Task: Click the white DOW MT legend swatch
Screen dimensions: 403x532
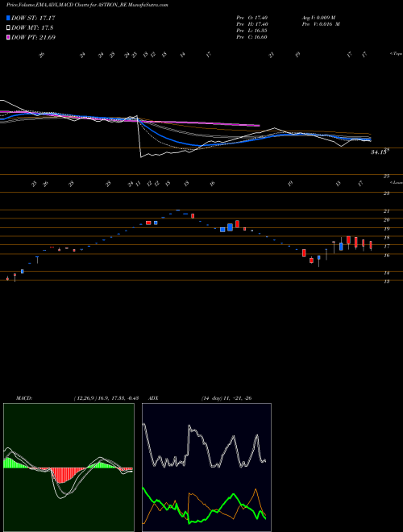Action: 8,28
